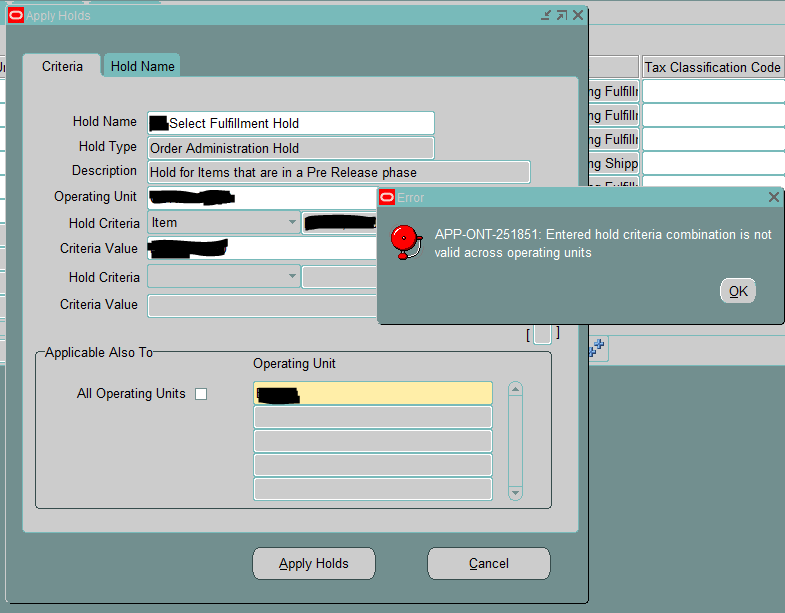Click the Tax Classification Code column header

[x=713, y=67]
